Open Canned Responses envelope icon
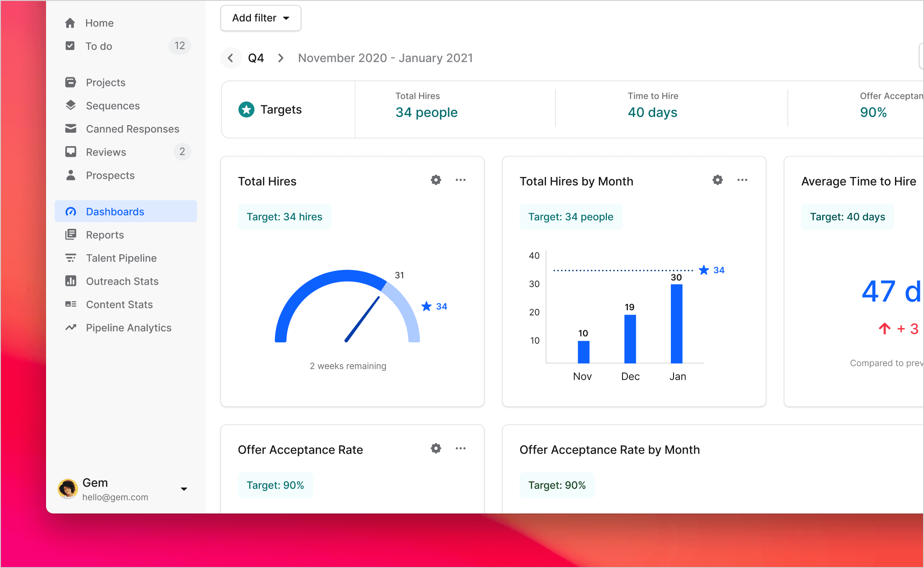The height and width of the screenshot is (568, 924). tap(71, 129)
